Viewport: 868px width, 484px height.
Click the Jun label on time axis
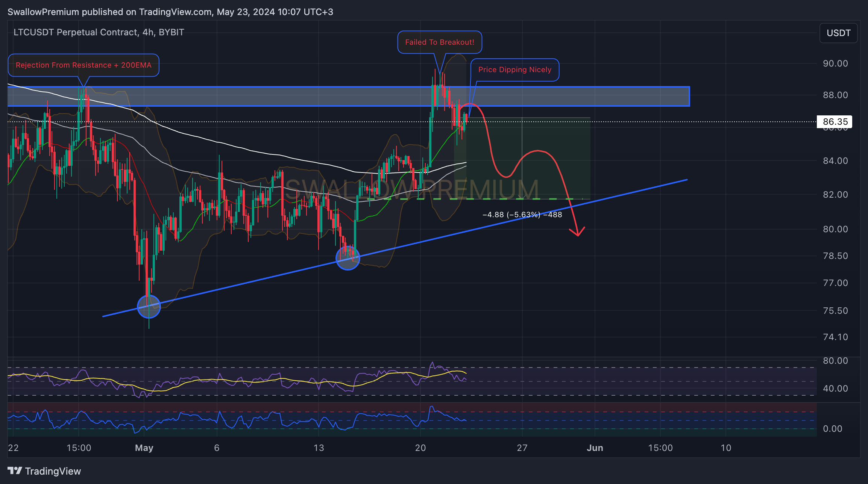click(595, 448)
